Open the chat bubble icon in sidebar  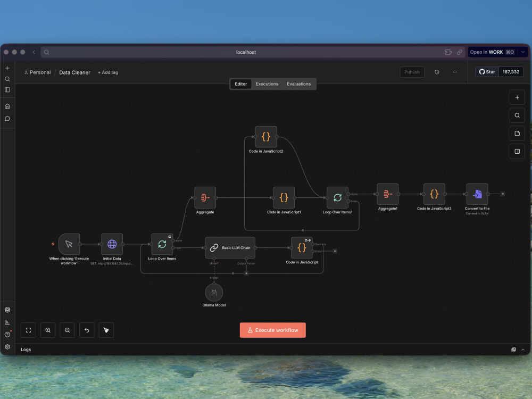[x=7, y=119]
